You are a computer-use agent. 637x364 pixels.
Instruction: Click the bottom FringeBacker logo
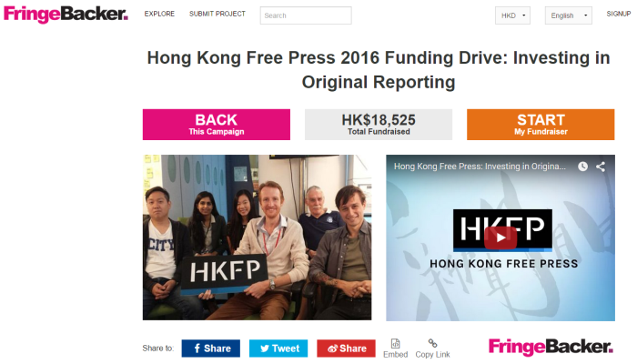click(x=551, y=347)
